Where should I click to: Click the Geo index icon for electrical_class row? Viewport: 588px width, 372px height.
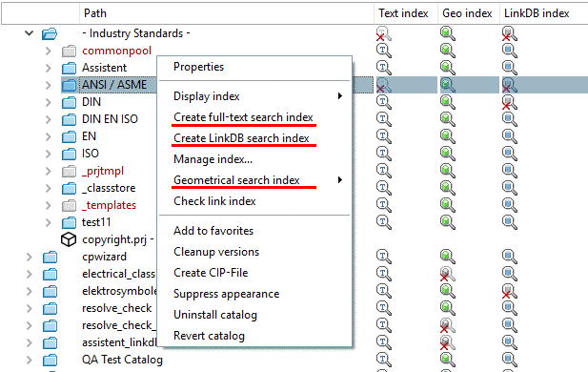pos(447,274)
